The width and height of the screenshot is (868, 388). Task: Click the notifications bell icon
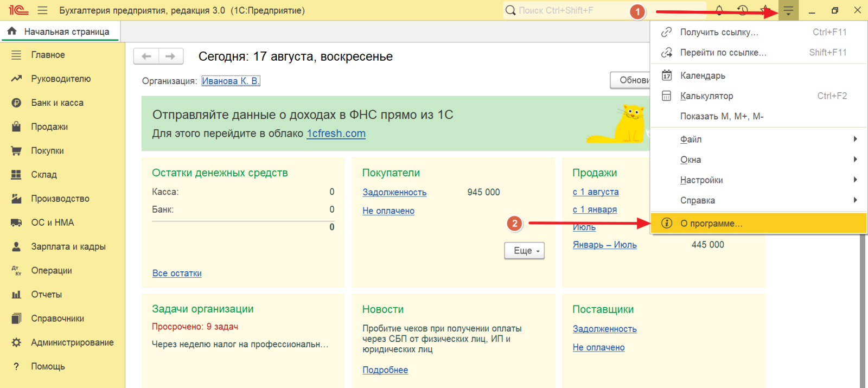coord(719,10)
